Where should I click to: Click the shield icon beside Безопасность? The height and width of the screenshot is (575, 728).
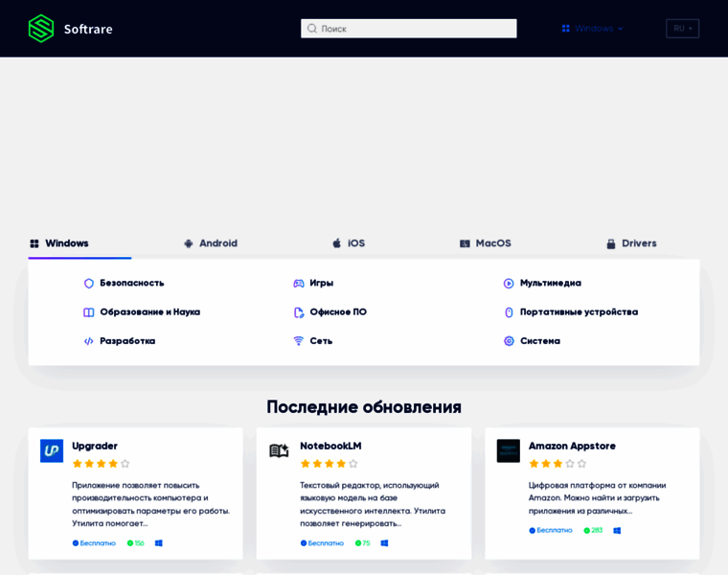[x=89, y=284]
